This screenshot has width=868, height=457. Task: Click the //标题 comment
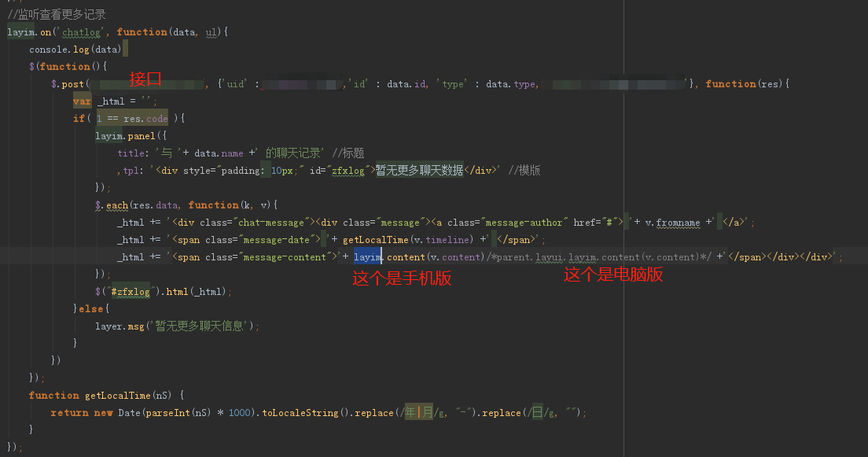(348, 153)
